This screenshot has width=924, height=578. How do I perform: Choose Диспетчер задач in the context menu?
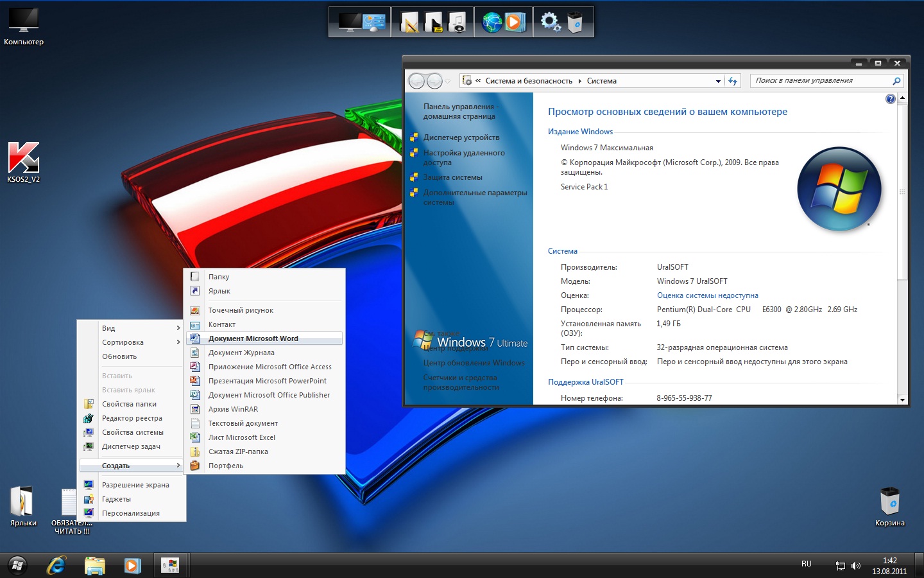pos(132,446)
